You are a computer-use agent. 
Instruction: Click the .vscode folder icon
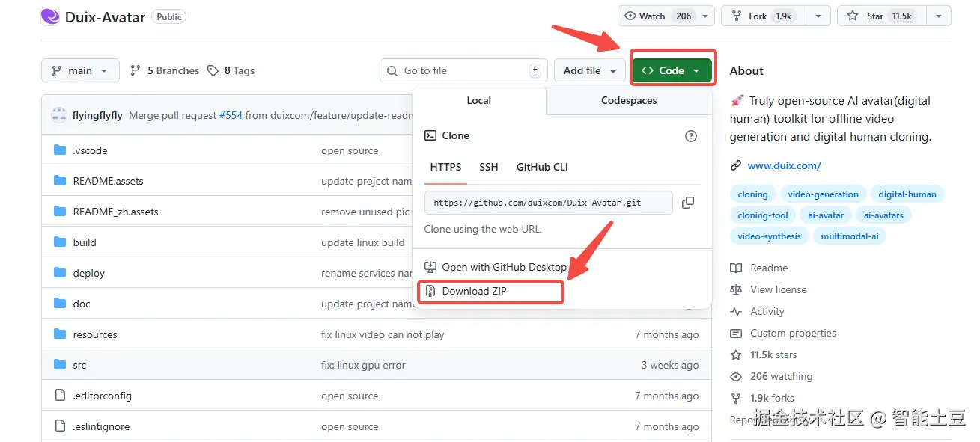coord(60,150)
